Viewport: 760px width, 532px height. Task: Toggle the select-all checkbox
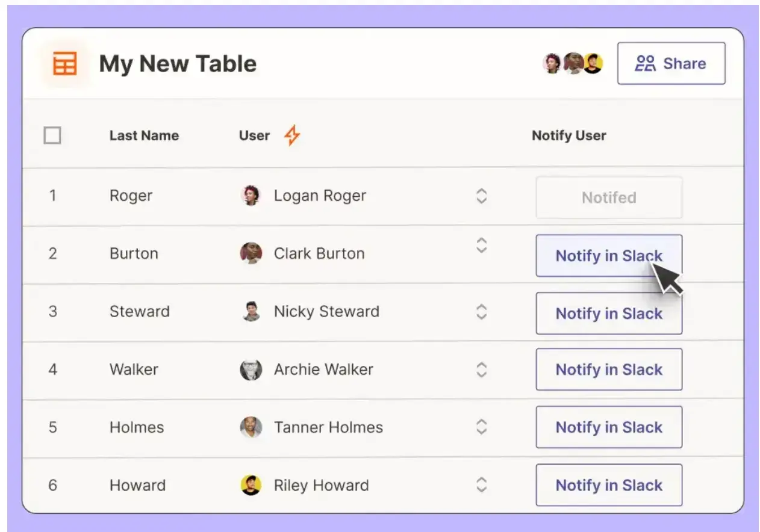(53, 135)
